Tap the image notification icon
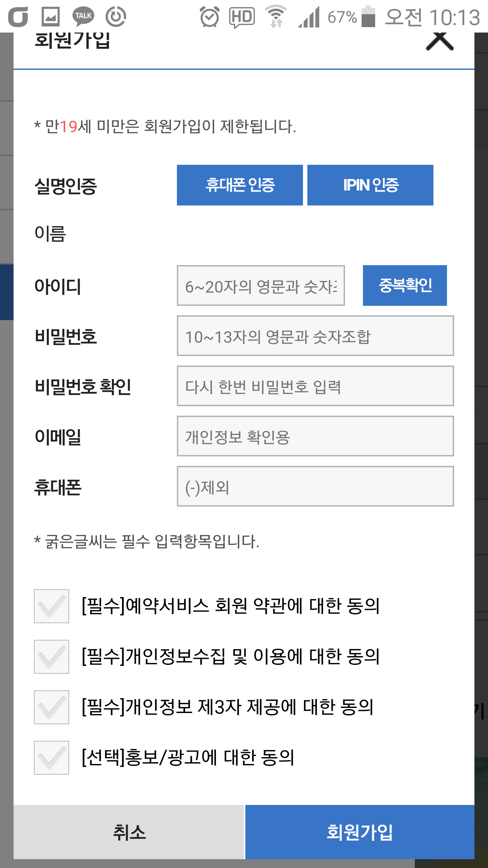Image resolution: width=488 pixels, height=868 pixels. coord(50,17)
